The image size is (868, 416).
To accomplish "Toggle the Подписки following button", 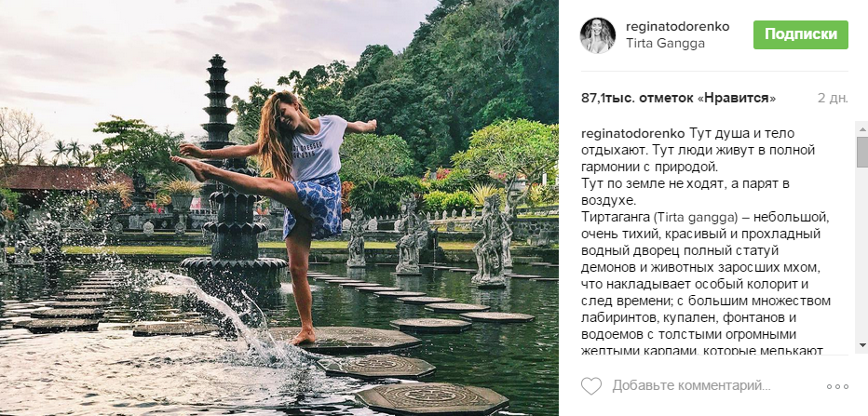I will coord(800,34).
